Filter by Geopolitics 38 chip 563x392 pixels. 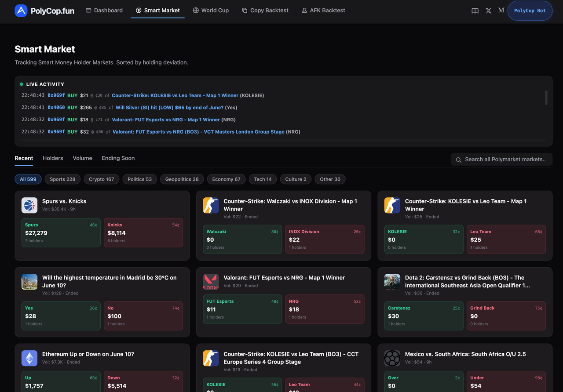click(182, 179)
